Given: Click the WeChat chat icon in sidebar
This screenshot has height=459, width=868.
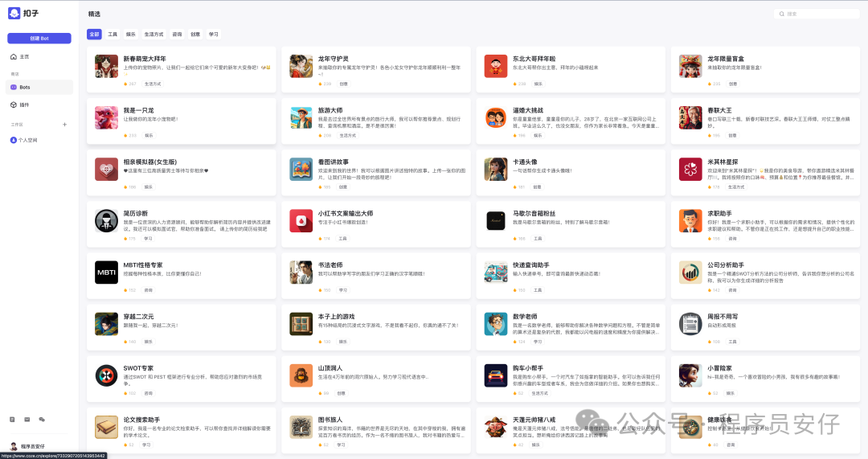Looking at the screenshot, I should (42, 419).
